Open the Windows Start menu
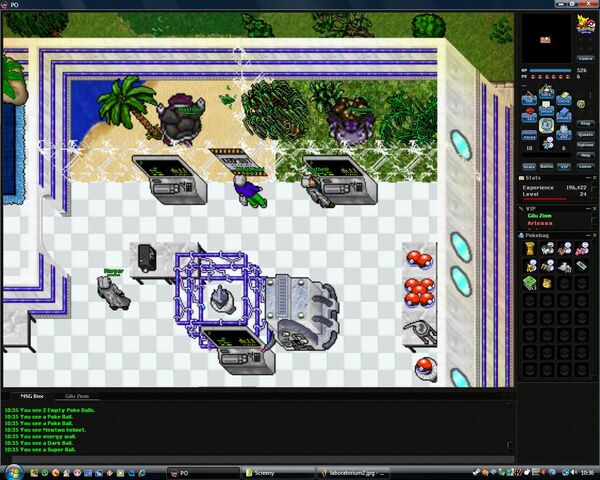 point(14,472)
